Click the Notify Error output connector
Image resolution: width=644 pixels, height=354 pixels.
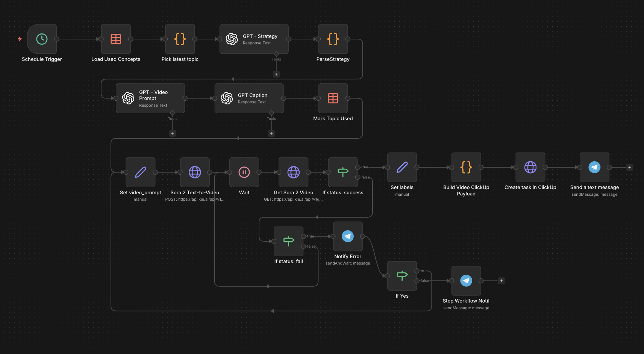coord(362,236)
